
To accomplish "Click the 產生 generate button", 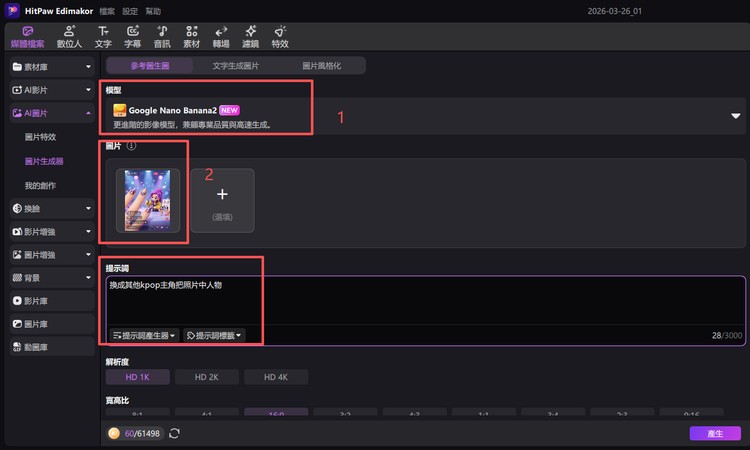I will pyautogui.click(x=714, y=433).
